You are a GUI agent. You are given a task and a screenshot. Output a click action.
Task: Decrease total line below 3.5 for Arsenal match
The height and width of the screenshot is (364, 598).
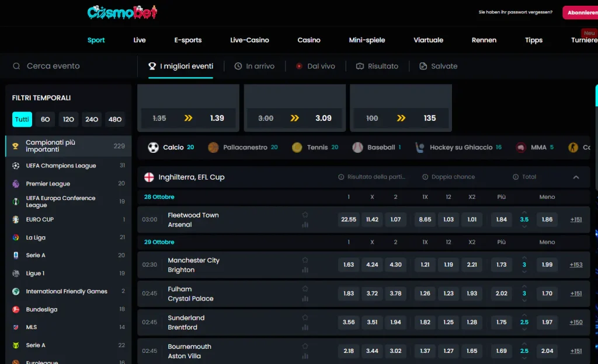point(524,226)
